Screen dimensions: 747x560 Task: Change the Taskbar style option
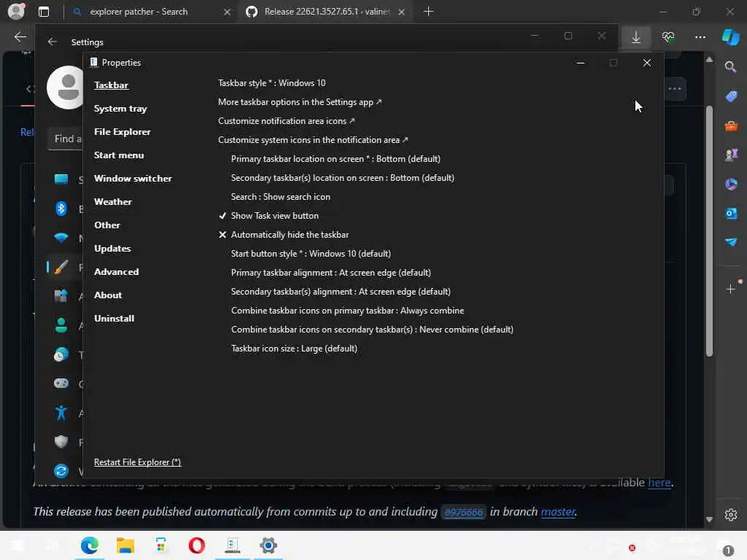271,83
